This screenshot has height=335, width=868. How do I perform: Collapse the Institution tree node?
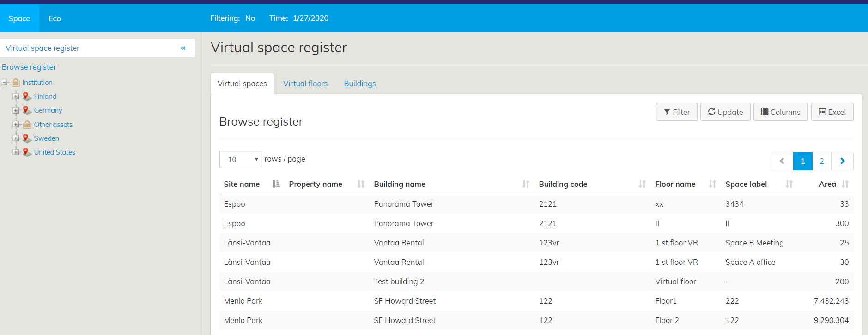5,83
